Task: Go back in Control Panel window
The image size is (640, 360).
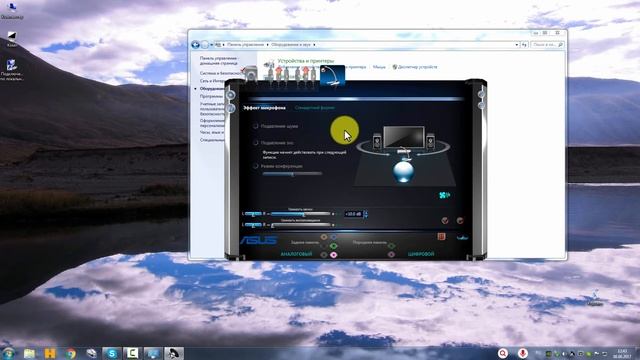Action: click(196, 44)
